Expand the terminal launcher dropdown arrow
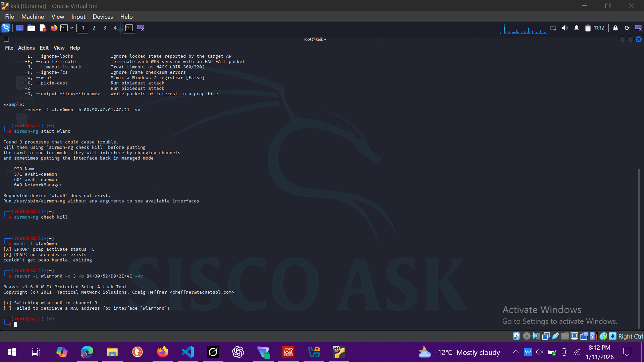 coord(72,28)
